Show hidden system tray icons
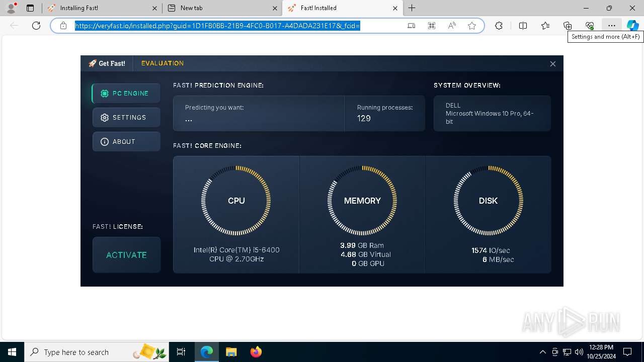The image size is (644, 362). [543, 352]
